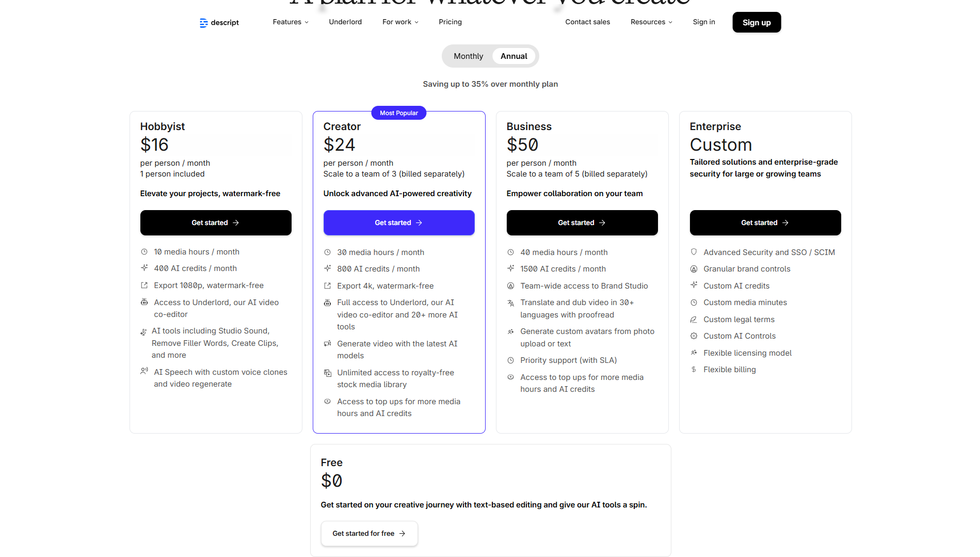Click clock icon beside 10 media hours
Screen dimensions: 980x557
pyautogui.click(x=144, y=252)
